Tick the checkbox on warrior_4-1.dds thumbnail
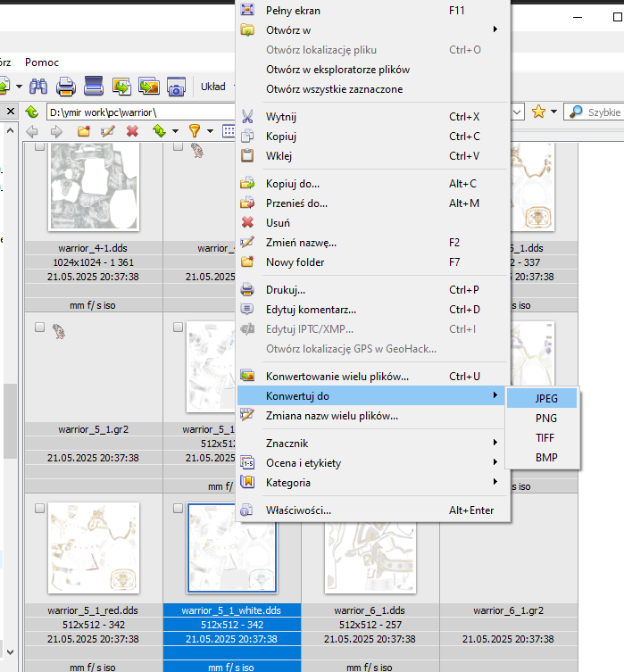This screenshot has height=672, width=624. pyautogui.click(x=39, y=149)
